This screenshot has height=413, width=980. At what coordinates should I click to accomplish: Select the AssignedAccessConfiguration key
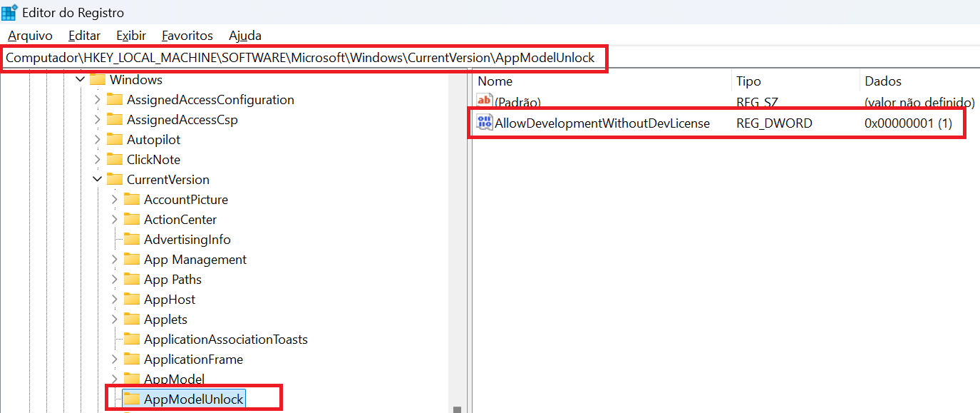(210, 100)
